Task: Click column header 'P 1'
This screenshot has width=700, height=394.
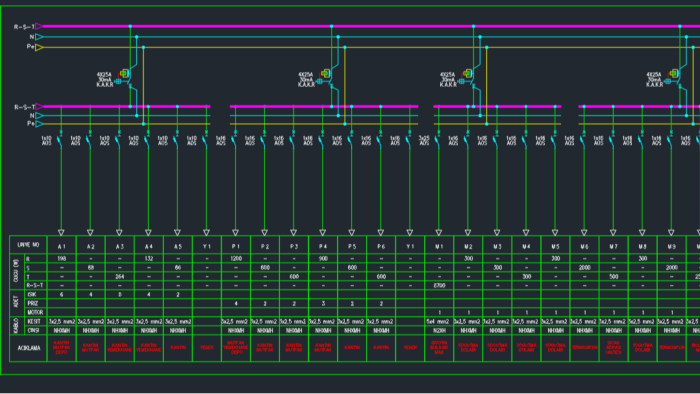Action: [236, 246]
